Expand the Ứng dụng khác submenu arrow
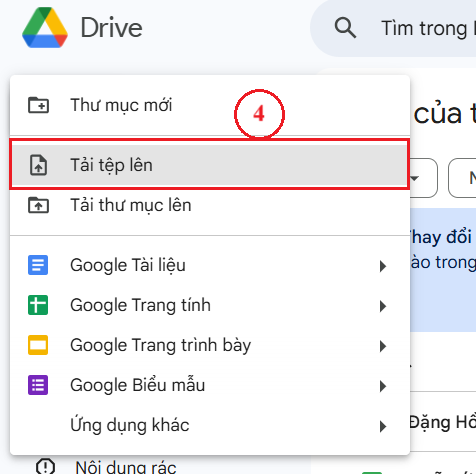The width and height of the screenshot is (476, 474). click(x=383, y=426)
